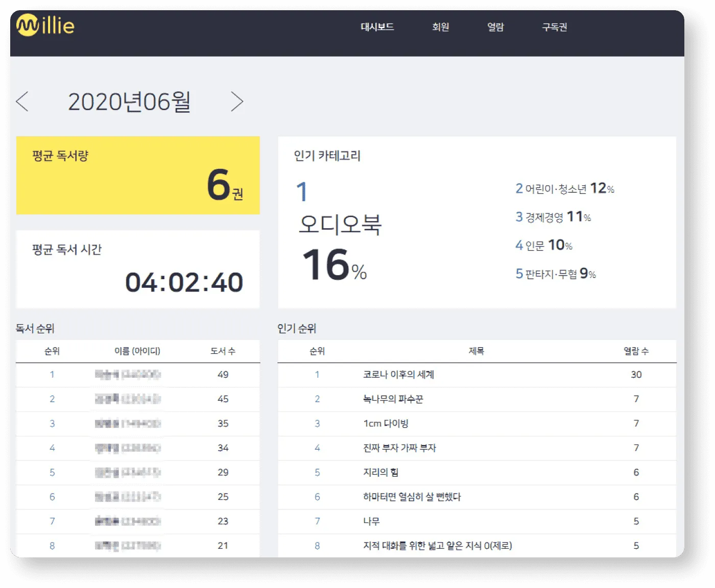Open category detail for 오디오북
The height and width of the screenshot is (588, 715).
[340, 225]
